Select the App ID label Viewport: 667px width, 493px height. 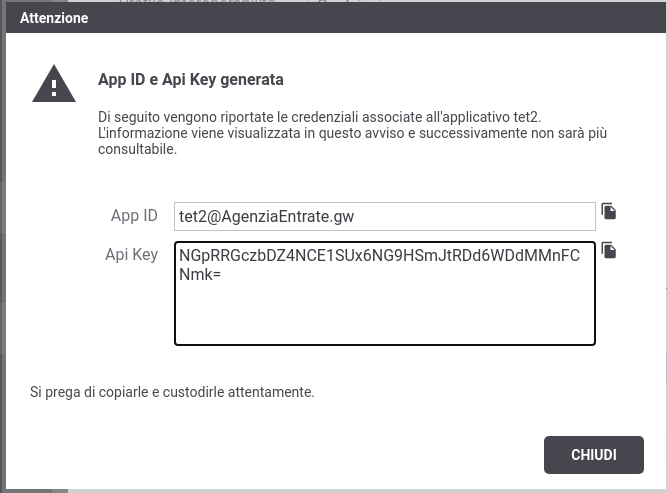pyautogui.click(x=134, y=216)
